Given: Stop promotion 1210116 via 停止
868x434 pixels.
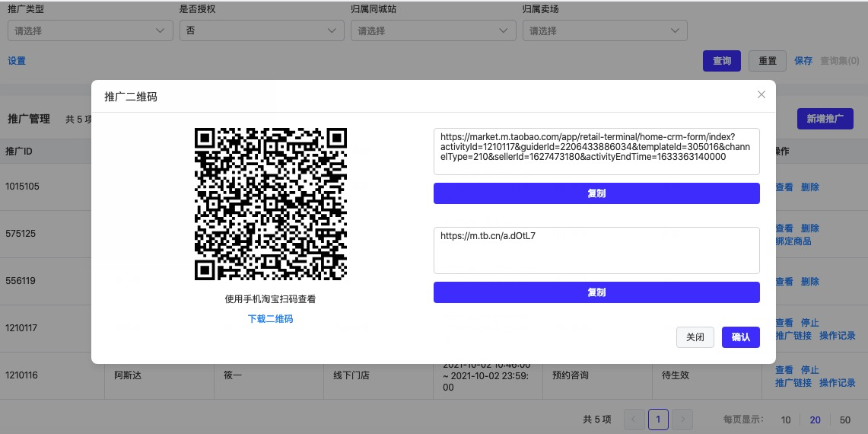Looking at the screenshot, I should [x=810, y=370].
